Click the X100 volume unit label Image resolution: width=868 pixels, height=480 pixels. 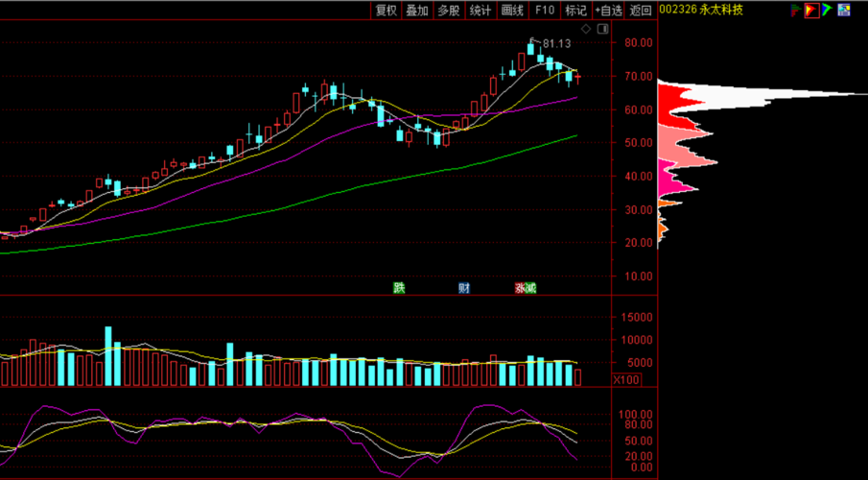[626, 379]
